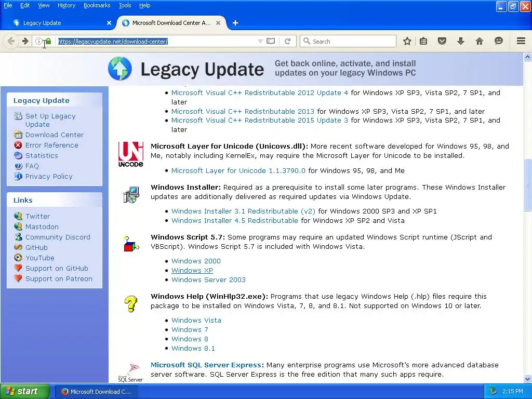Click the system tray icon near clock

[x=494, y=391]
